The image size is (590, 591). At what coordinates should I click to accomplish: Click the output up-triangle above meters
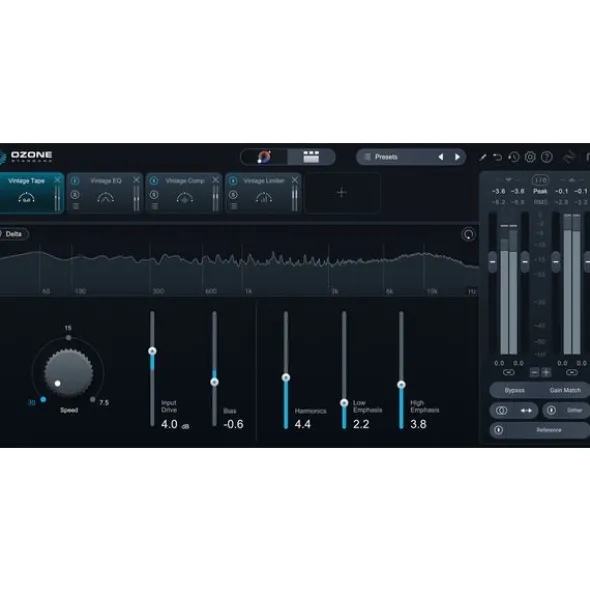coord(572,180)
